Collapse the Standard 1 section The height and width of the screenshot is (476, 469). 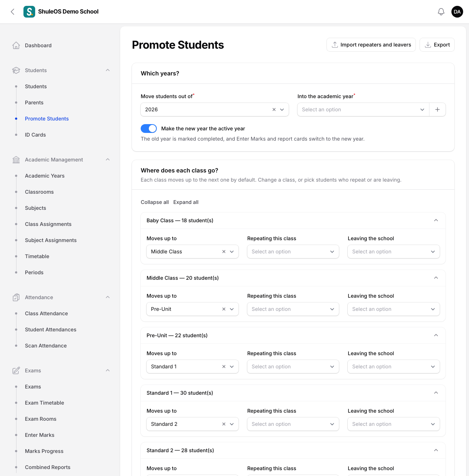pos(436,393)
